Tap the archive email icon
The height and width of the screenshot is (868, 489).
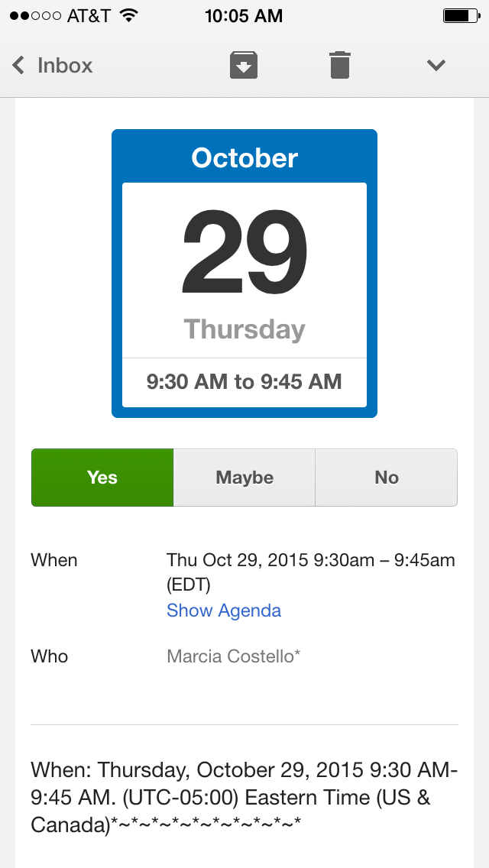pyautogui.click(x=244, y=65)
